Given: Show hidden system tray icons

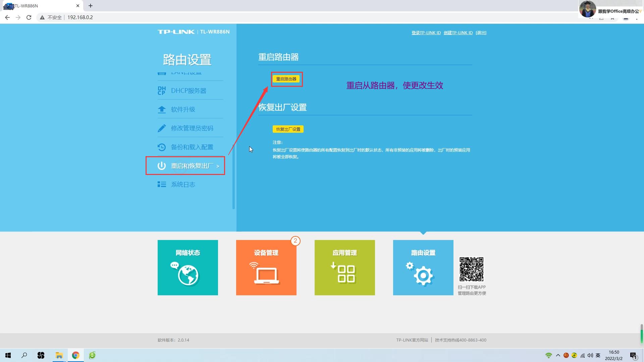Looking at the screenshot, I should [558, 355].
